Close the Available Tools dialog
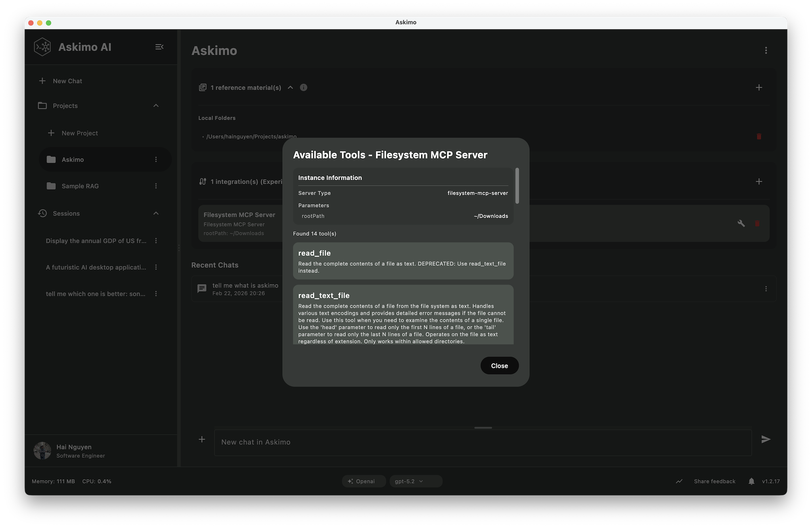812x528 pixels. pos(500,366)
